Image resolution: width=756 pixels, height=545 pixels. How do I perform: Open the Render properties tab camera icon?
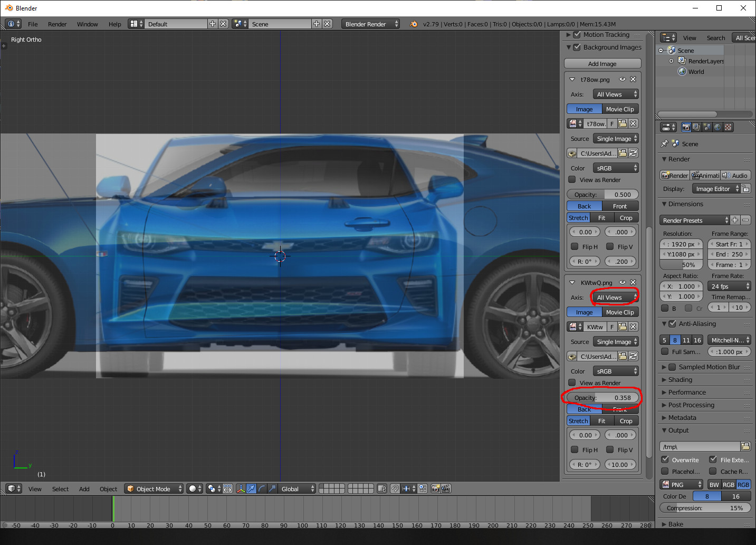[686, 127]
